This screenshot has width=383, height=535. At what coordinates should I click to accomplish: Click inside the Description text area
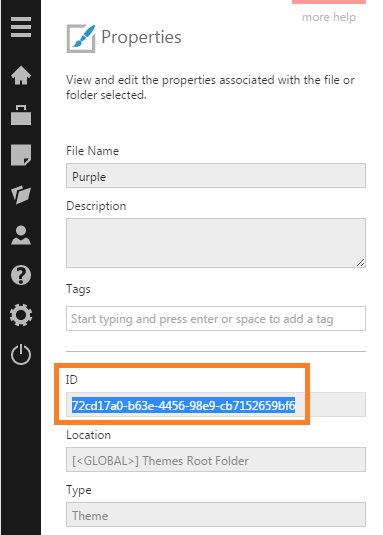216,243
